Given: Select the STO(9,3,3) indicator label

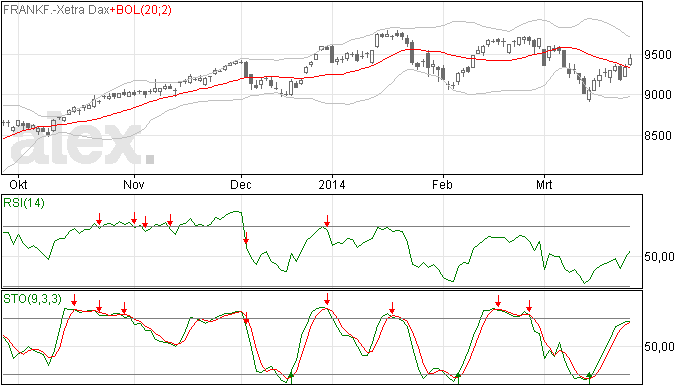Looking at the screenshot, I should pos(32,299).
